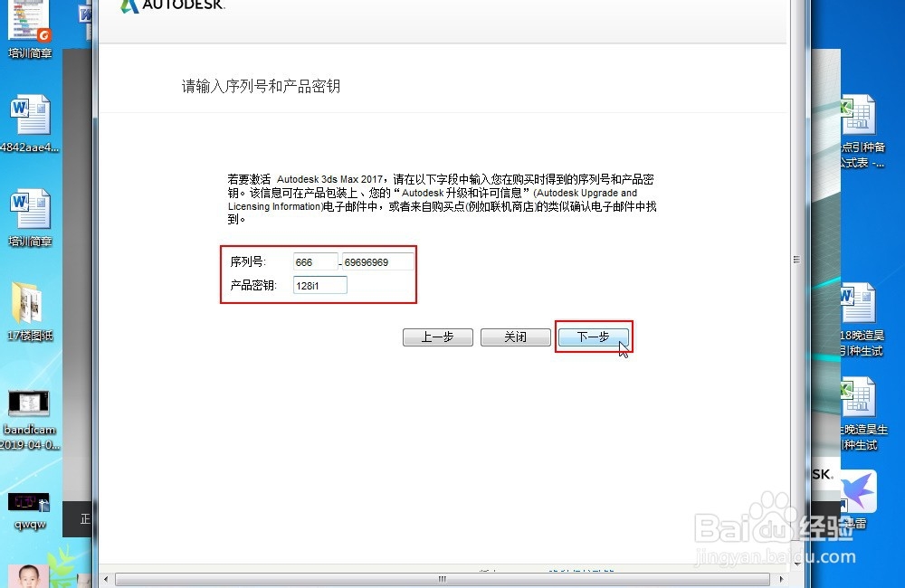Click the Autodesk logo in dialog header

pos(173,5)
